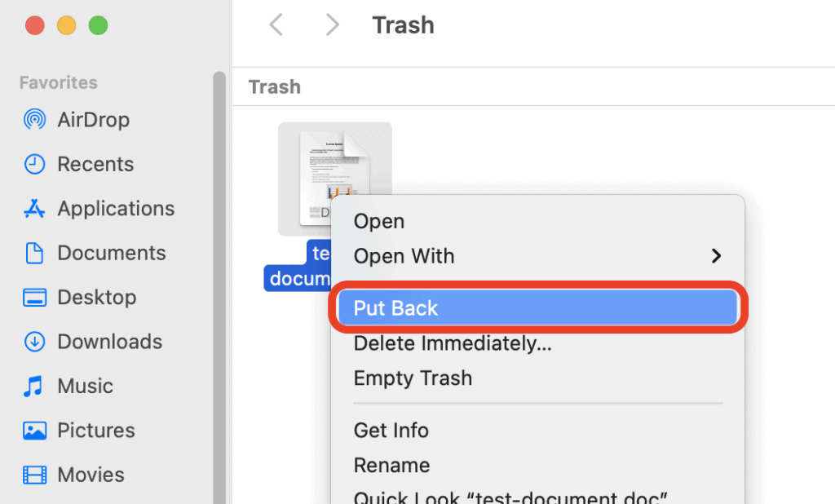Click the forward navigation chevron
Viewport: 835px width, 504px height.
[332, 24]
